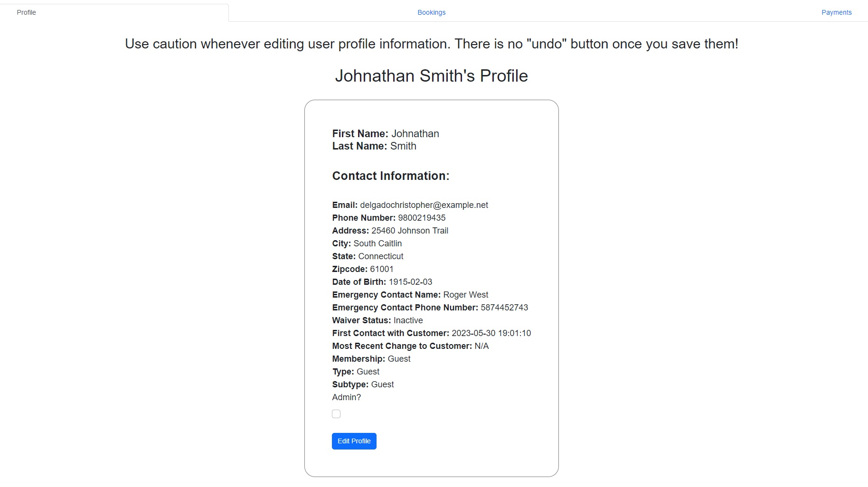Click emergency contact phone 5874452743
Viewport: 868px width, 487px height.
pos(504,308)
